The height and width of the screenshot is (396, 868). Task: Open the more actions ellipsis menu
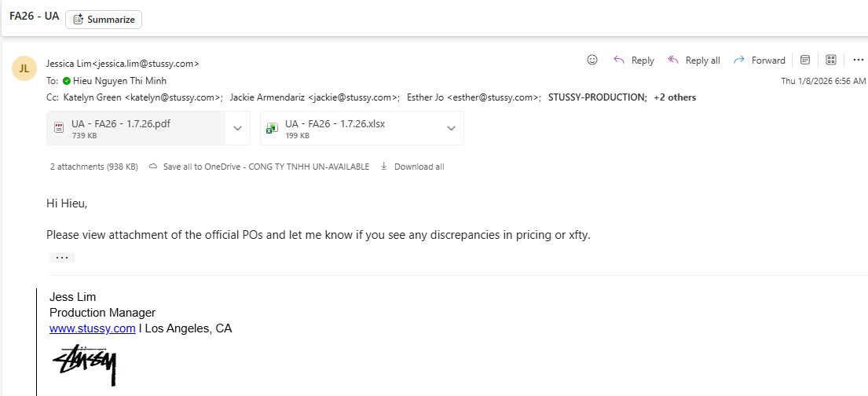tap(858, 60)
